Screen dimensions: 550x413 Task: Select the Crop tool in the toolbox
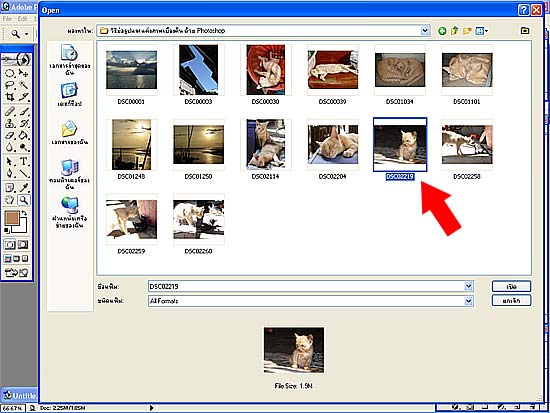pyautogui.click(x=10, y=96)
